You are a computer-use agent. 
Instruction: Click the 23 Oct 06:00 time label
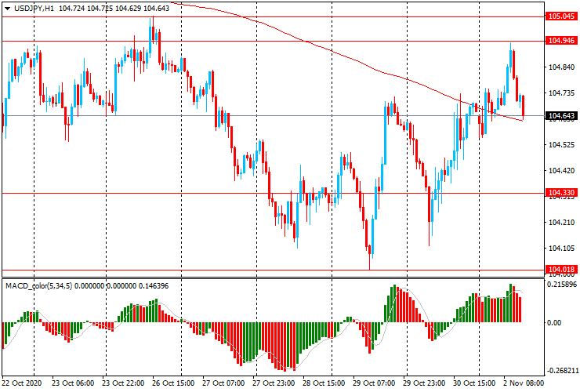pos(73,383)
